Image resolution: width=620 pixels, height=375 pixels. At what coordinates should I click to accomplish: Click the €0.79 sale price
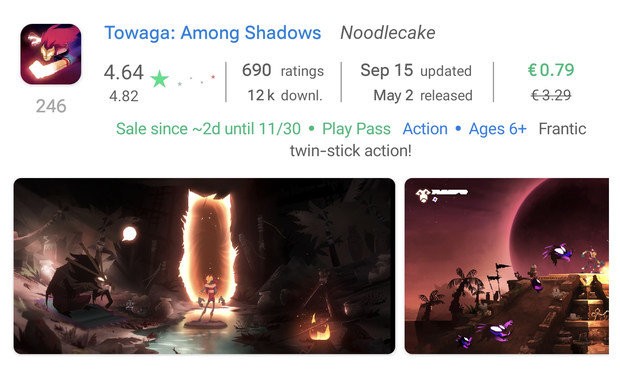coord(551,70)
